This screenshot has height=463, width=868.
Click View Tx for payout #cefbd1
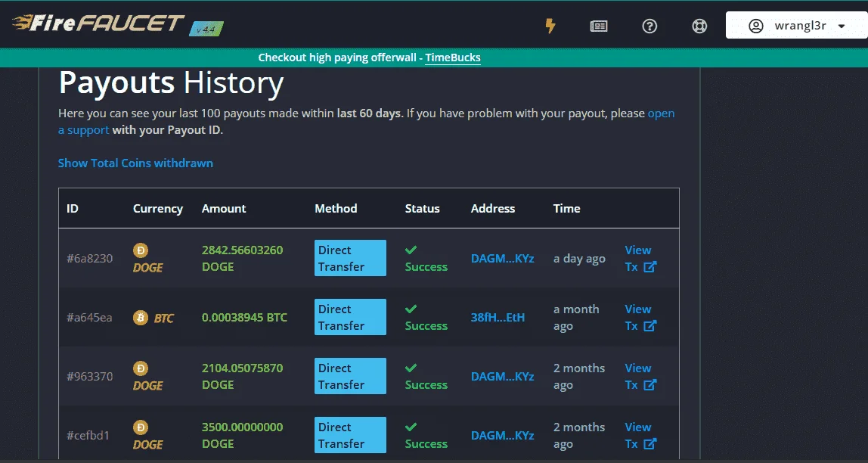[x=640, y=435]
